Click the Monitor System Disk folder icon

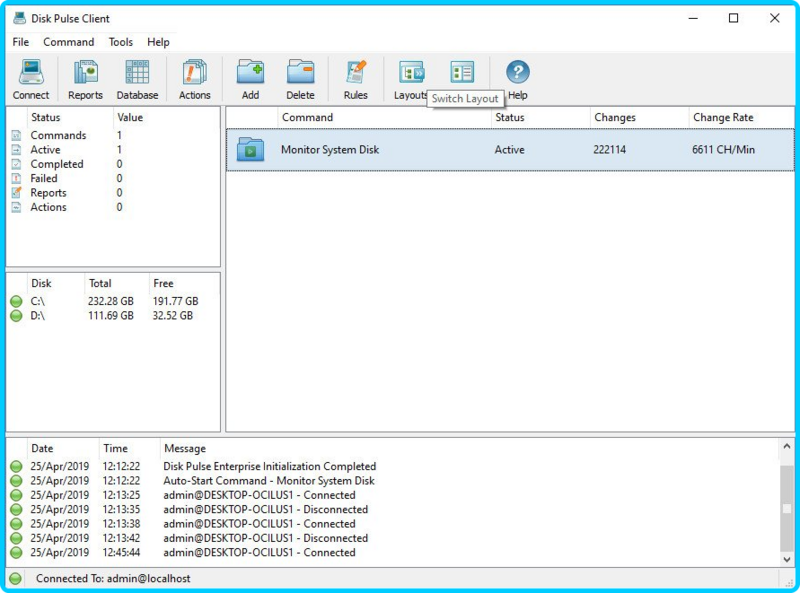[251, 150]
